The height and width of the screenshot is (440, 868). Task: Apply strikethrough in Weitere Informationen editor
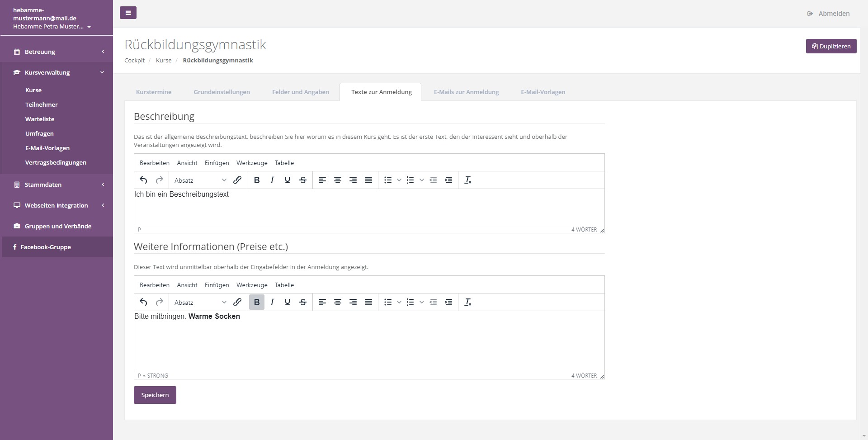tap(303, 302)
